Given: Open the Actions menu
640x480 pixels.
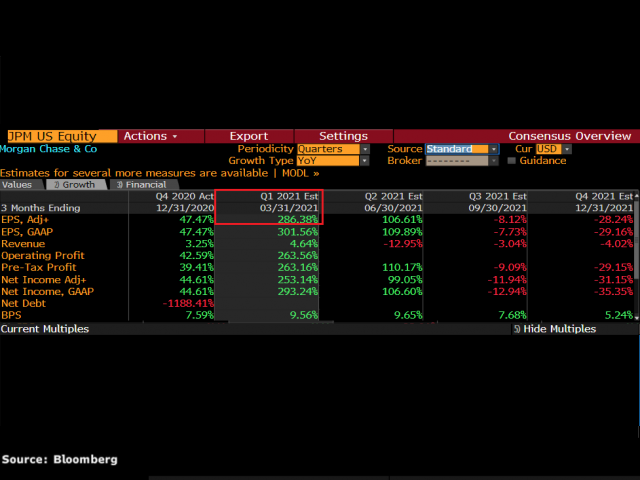Looking at the screenshot, I should tap(151, 136).
